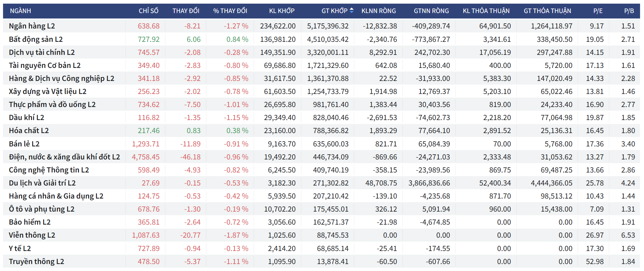Sort by KL THỎA THUẬN column

[486, 11]
